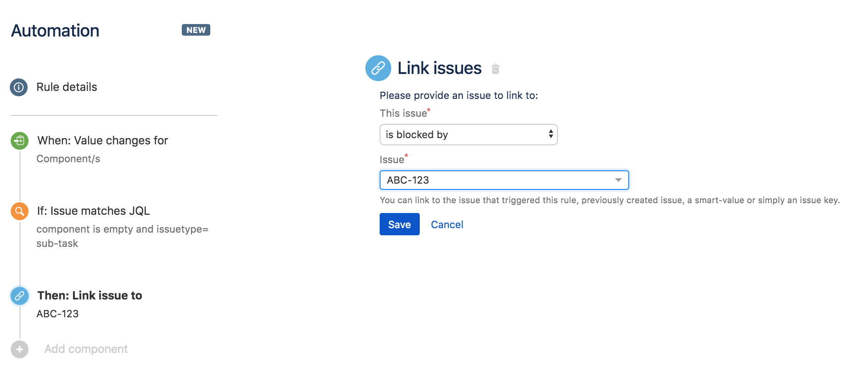
Task: Save the Link issues configuration
Action: (x=399, y=224)
